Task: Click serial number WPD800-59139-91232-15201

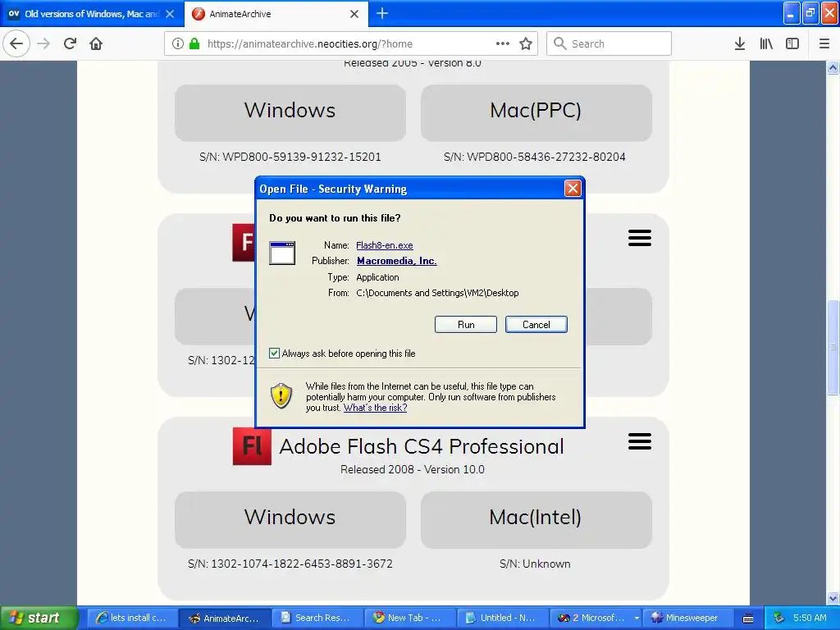Action: (290, 157)
